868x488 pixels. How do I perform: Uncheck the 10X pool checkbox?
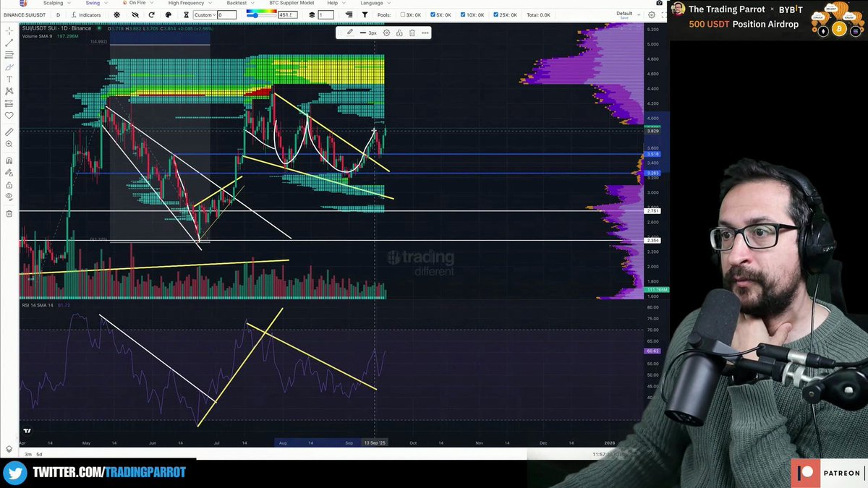coord(463,14)
